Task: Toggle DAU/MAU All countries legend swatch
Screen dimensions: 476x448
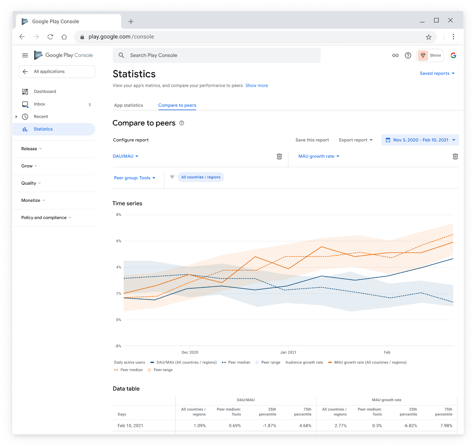Action: coord(152,363)
